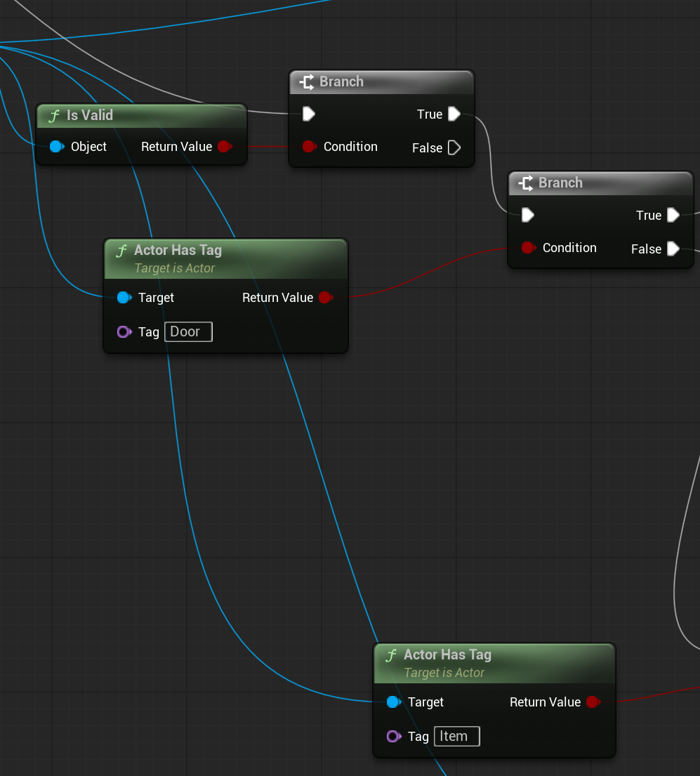Click the 'False' label on right Branch
The image size is (700, 776).
[x=646, y=249]
